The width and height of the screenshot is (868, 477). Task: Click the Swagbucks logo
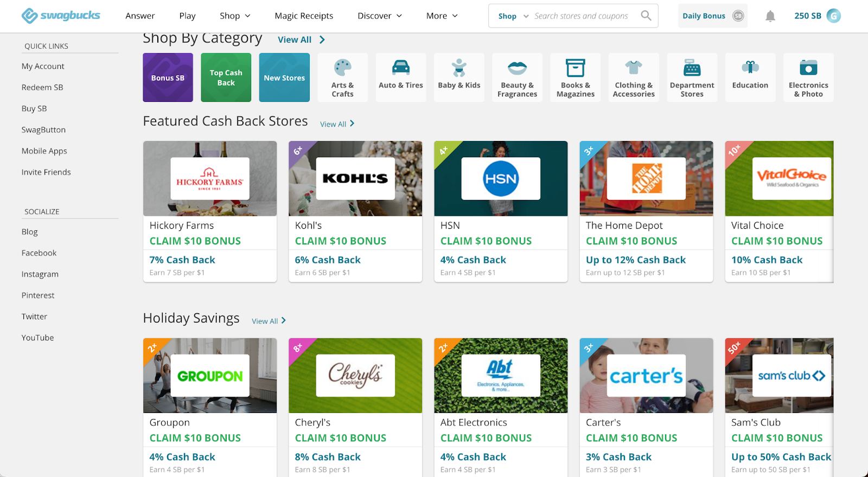point(61,16)
